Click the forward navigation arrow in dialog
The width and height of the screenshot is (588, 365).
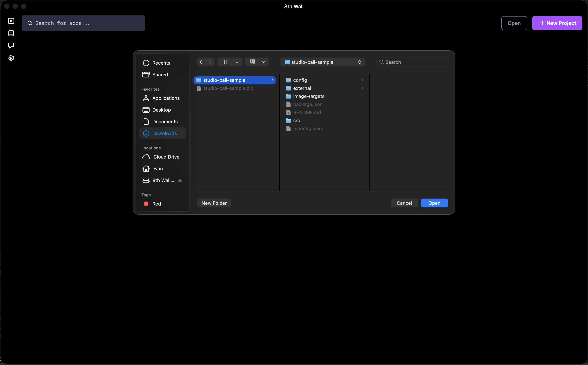pos(210,62)
